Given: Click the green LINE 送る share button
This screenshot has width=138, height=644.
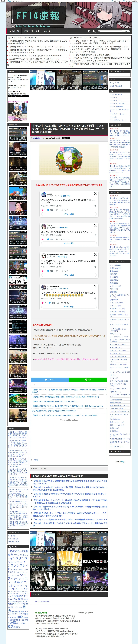Looking at the screenshot, I should (88, 380).
